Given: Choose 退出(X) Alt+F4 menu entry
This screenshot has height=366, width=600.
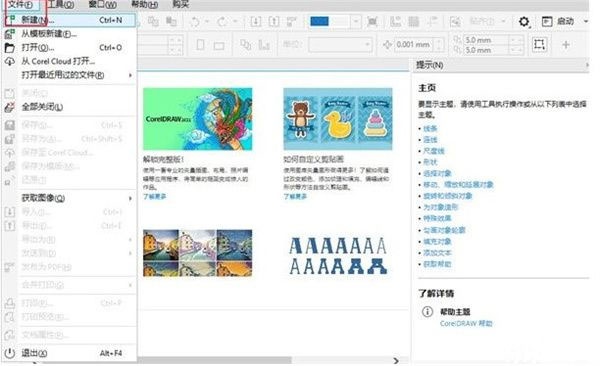Looking at the screenshot, I should coord(69,353).
